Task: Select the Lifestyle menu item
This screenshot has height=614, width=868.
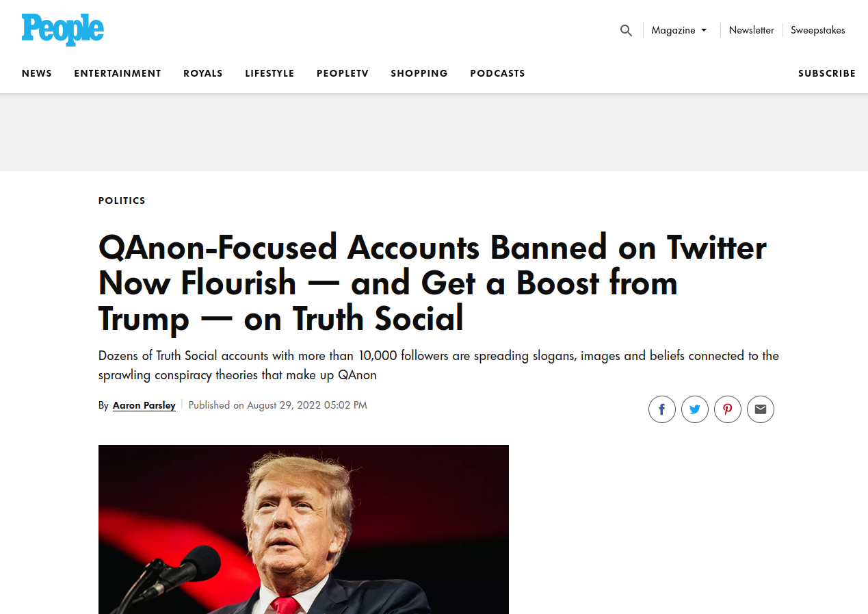Action: coord(269,73)
